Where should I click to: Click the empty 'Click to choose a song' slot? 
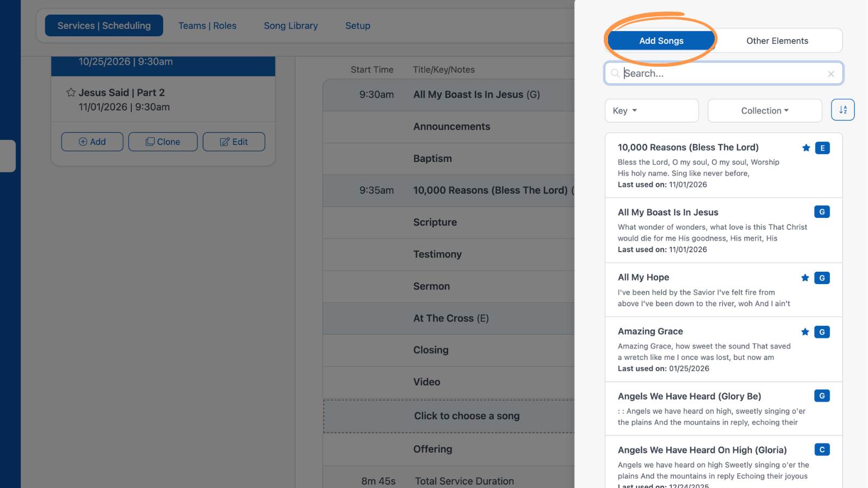(449, 416)
